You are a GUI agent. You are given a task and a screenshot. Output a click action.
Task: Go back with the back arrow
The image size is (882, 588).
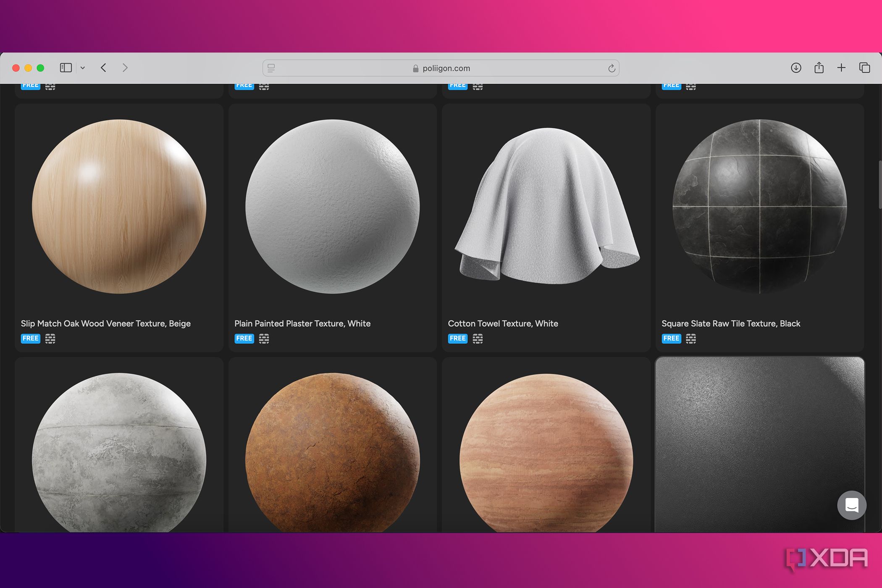[x=103, y=68]
